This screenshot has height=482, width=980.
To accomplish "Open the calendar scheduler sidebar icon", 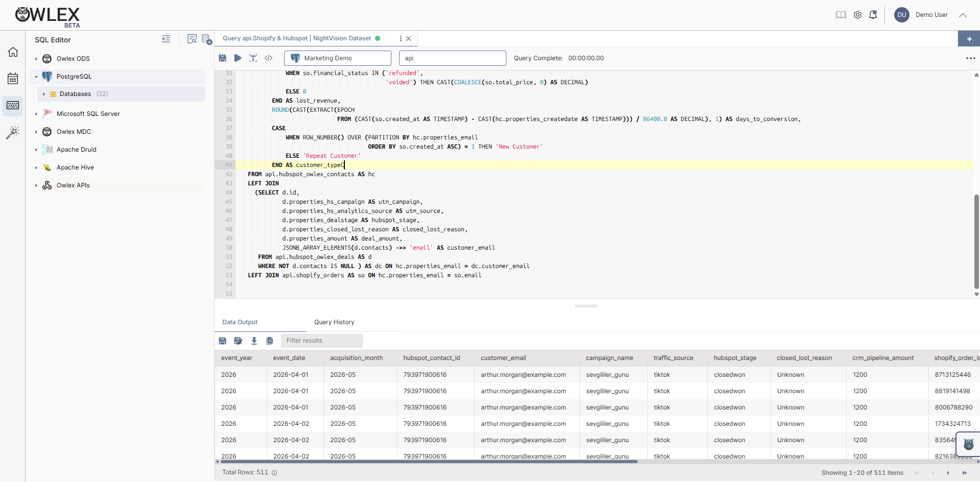I will (13, 79).
